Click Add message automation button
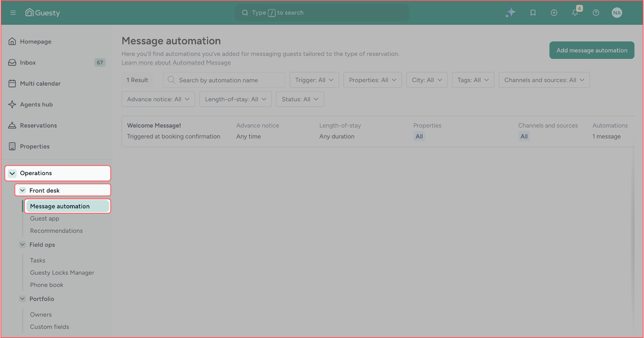This screenshot has height=338, width=644. [x=592, y=50]
